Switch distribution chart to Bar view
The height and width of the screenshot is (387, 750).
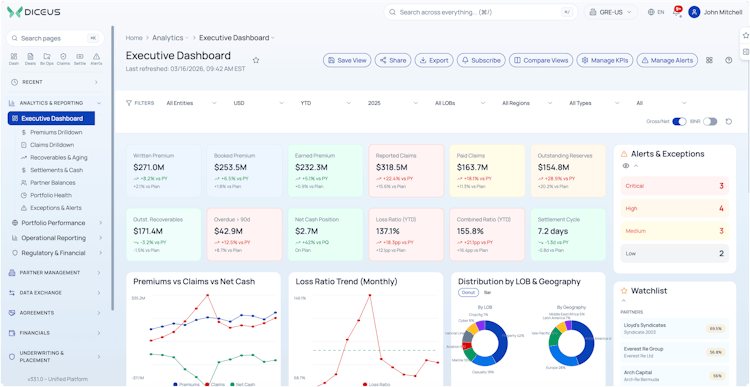point(487,292)
